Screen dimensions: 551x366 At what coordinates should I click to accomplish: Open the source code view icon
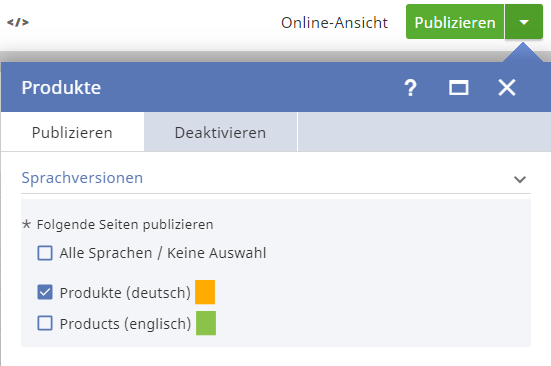point(18,22)
